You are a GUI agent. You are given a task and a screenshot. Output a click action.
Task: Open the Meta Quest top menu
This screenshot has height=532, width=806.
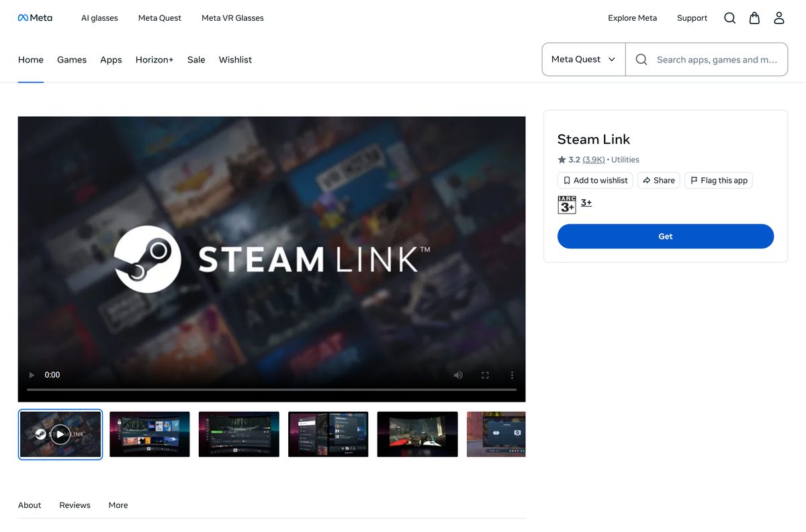click(160, 18)
